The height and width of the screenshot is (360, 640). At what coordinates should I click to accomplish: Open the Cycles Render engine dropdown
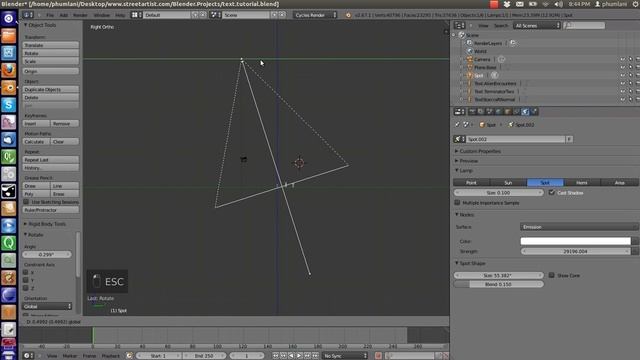[315, 15]
